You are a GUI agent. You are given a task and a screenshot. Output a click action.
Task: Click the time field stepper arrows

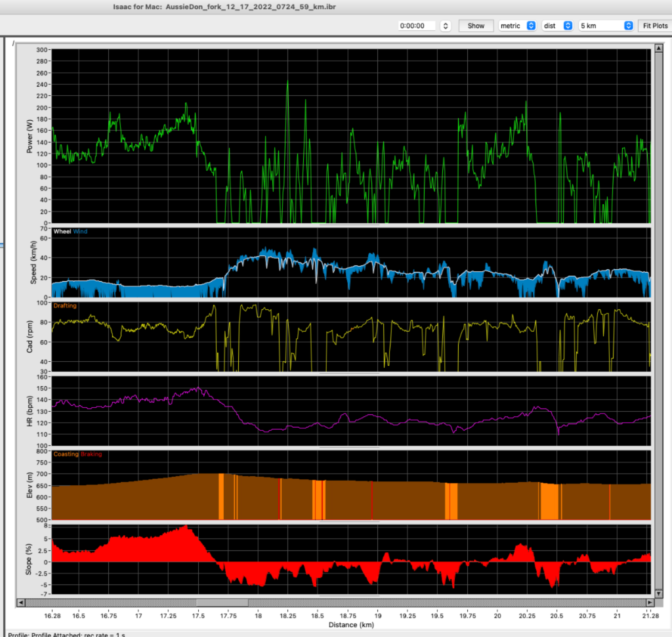point(446,26)
